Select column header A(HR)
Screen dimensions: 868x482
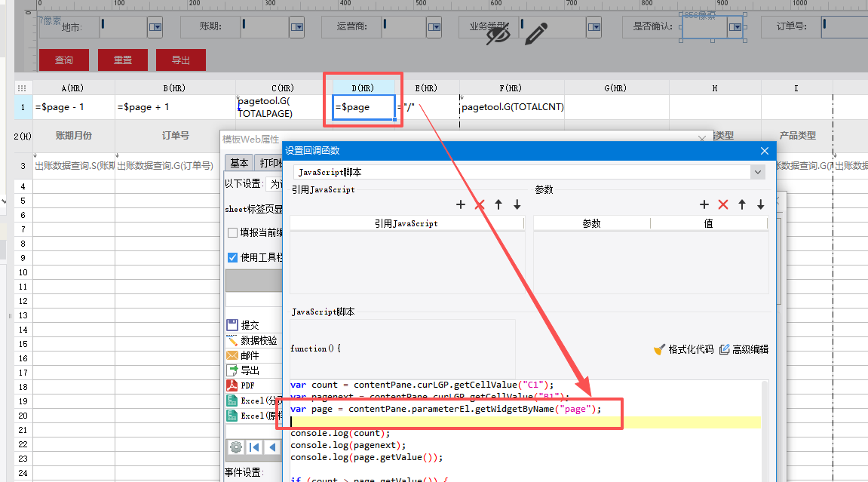[x=72, y=88]
